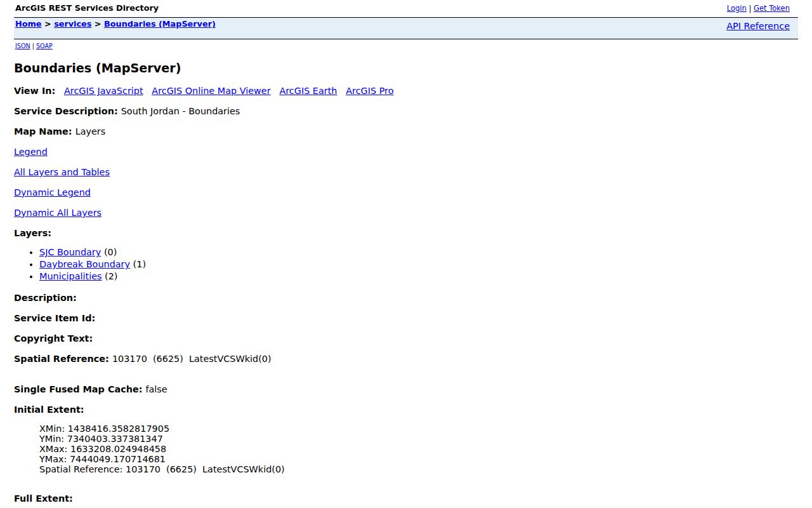View the SOAP format link
This screenshot has height=508, width=812.
click(44, 46)
